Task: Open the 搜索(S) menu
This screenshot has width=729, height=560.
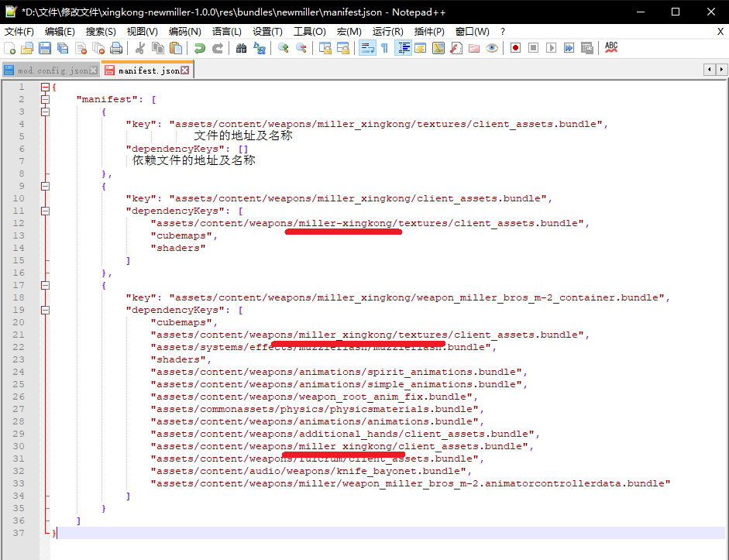Action: tap(101, 32)
